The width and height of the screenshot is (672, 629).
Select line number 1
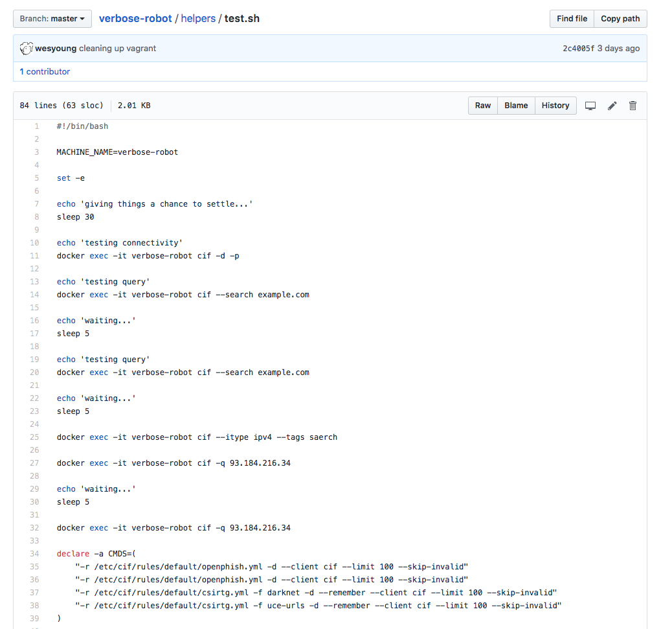point(36,126)
